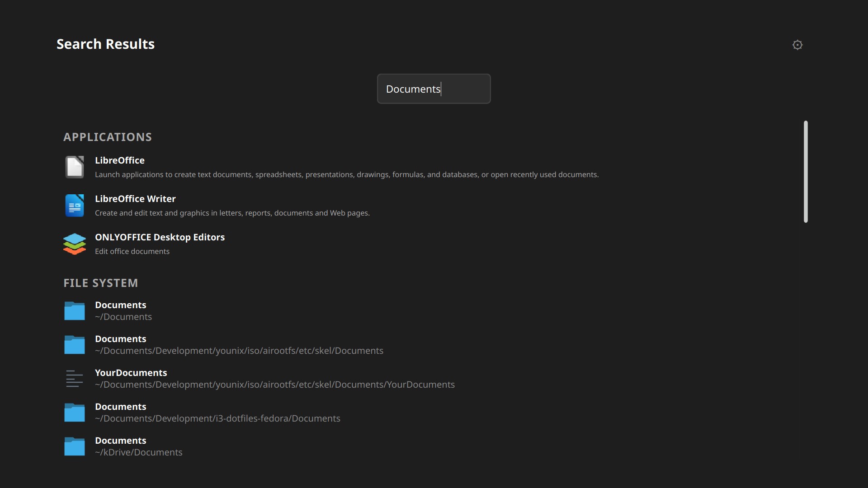Click the folder icon for the skel Documents result
868x488 pixels.
(x=75, y=345)
